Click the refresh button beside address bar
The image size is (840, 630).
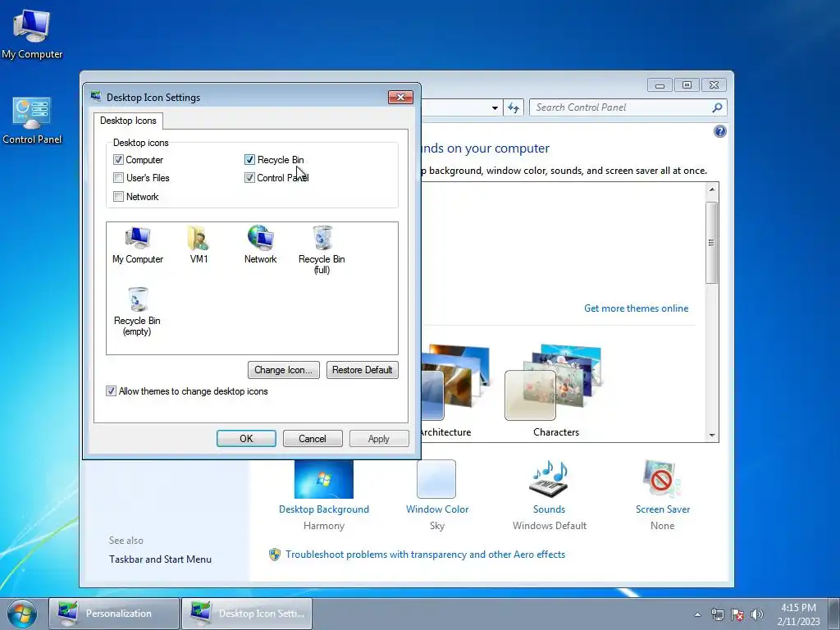(x=514, y=107)
